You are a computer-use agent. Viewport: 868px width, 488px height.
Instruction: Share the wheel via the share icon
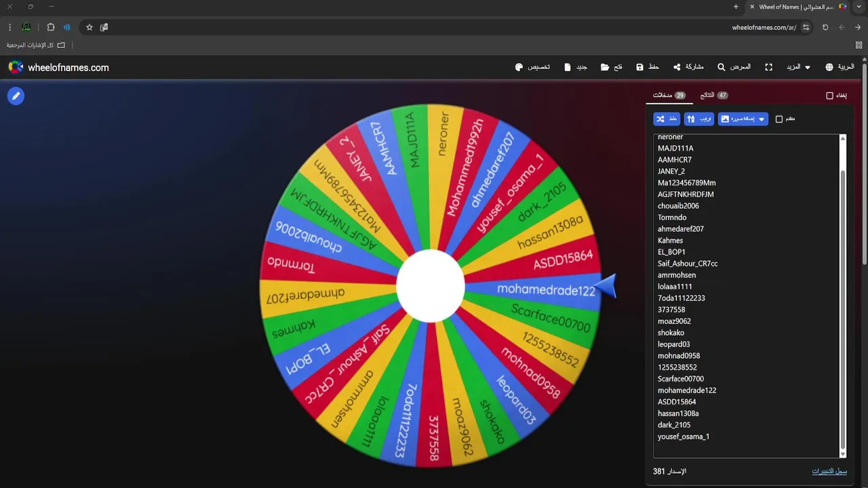coord(688,67)
